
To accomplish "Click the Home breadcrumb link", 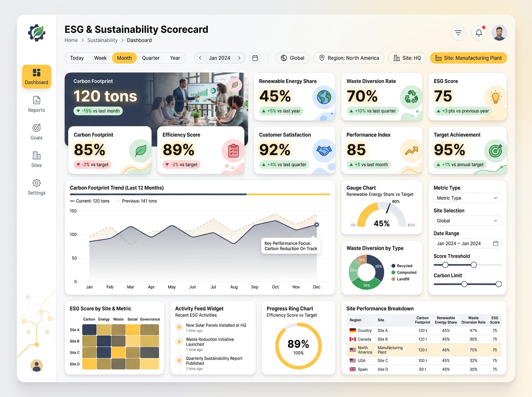I will 71,40.
